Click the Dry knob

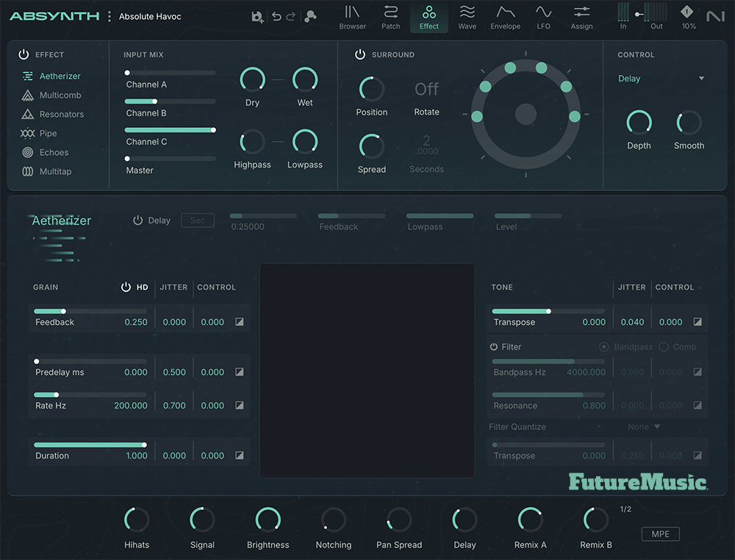click(x=252, y=79)
